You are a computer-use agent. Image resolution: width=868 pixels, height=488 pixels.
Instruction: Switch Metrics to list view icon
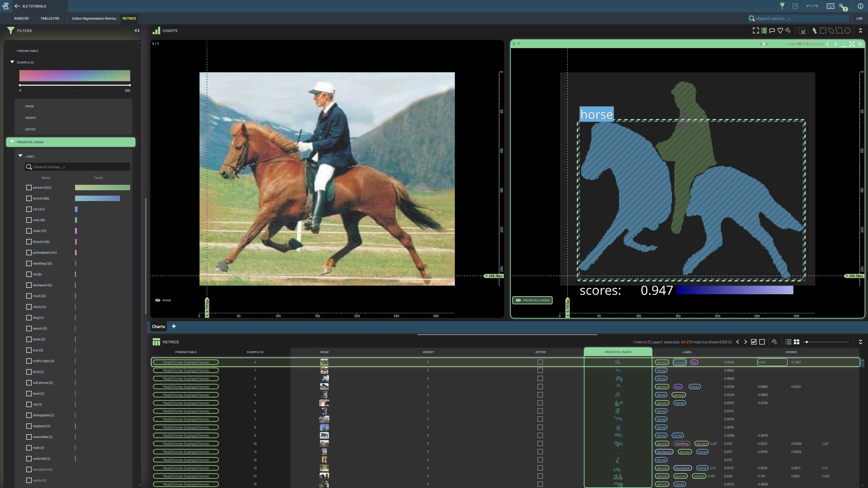pos(788,342)
